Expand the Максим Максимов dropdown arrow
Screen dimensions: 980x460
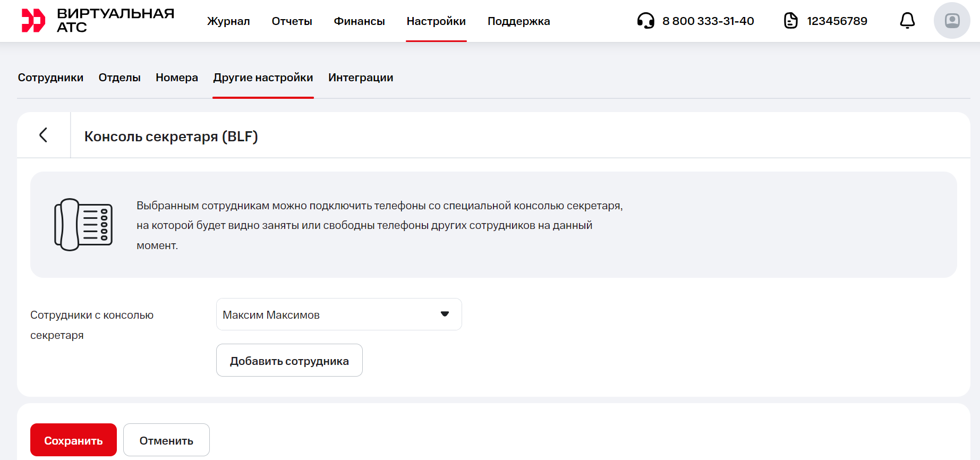click(445, 314)
